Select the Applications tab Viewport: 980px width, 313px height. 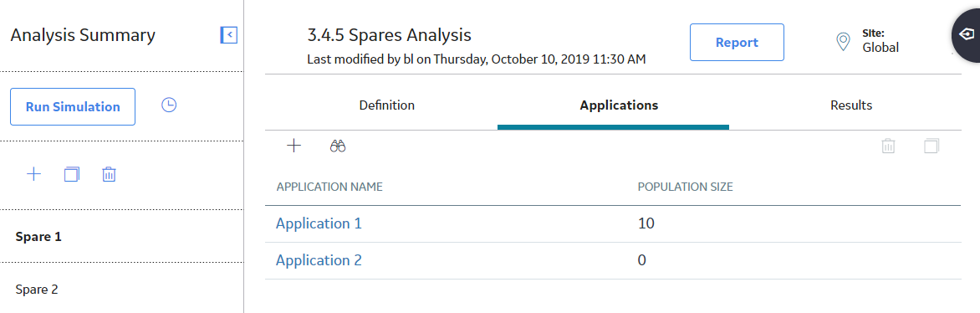(x=619, y=105)
